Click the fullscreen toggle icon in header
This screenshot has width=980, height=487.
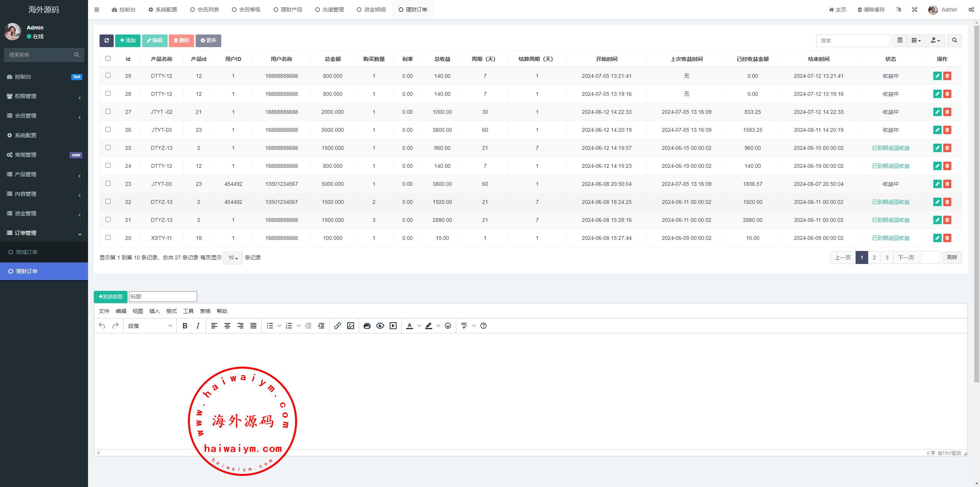(915, 10)
